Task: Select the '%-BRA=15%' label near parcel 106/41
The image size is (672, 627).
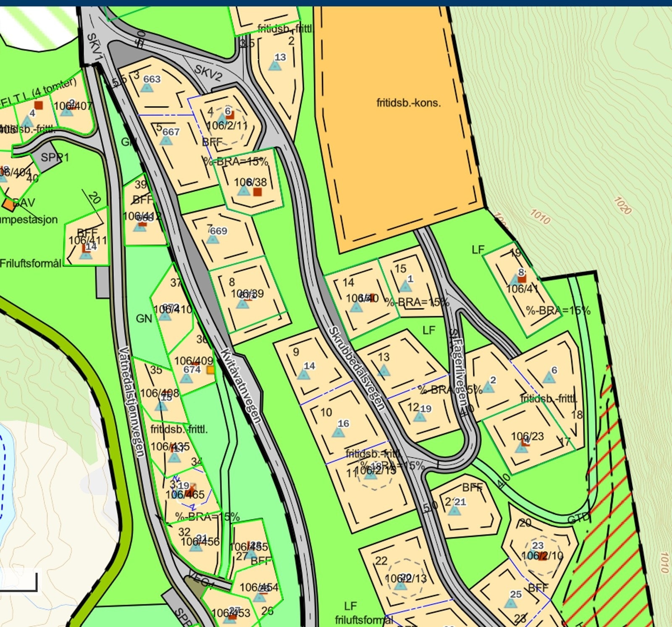Action: (558, 311)
